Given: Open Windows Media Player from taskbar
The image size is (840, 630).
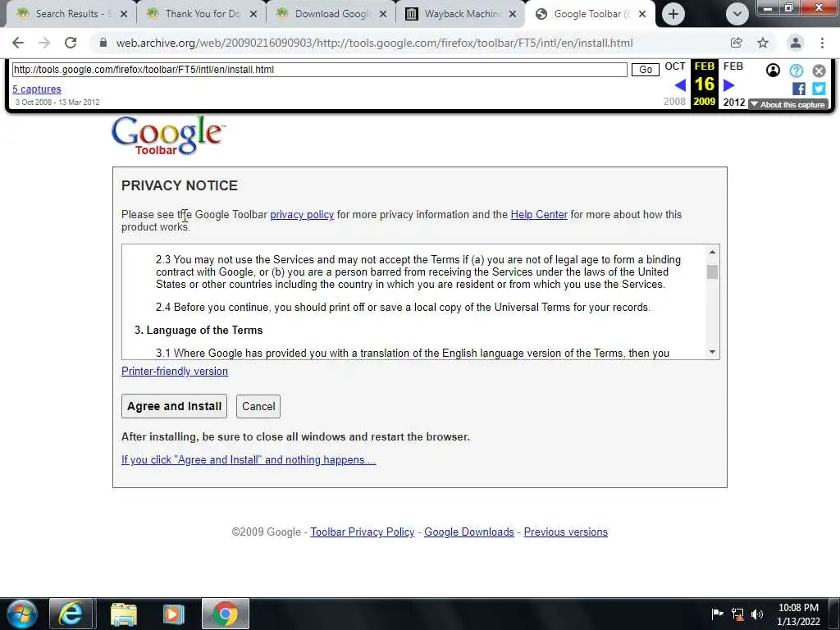Looking at the screenshot, I should coord(174,614).
